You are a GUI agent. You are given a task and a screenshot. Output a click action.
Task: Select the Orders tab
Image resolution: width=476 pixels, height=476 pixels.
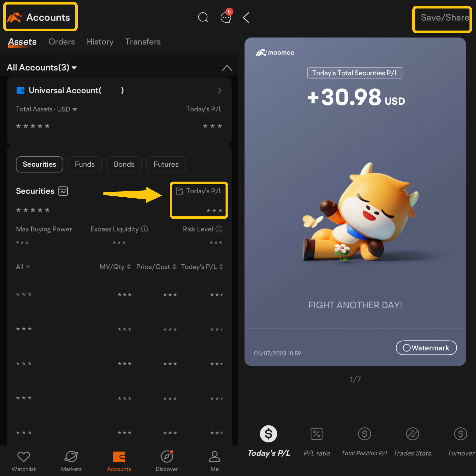coord(61,41)
